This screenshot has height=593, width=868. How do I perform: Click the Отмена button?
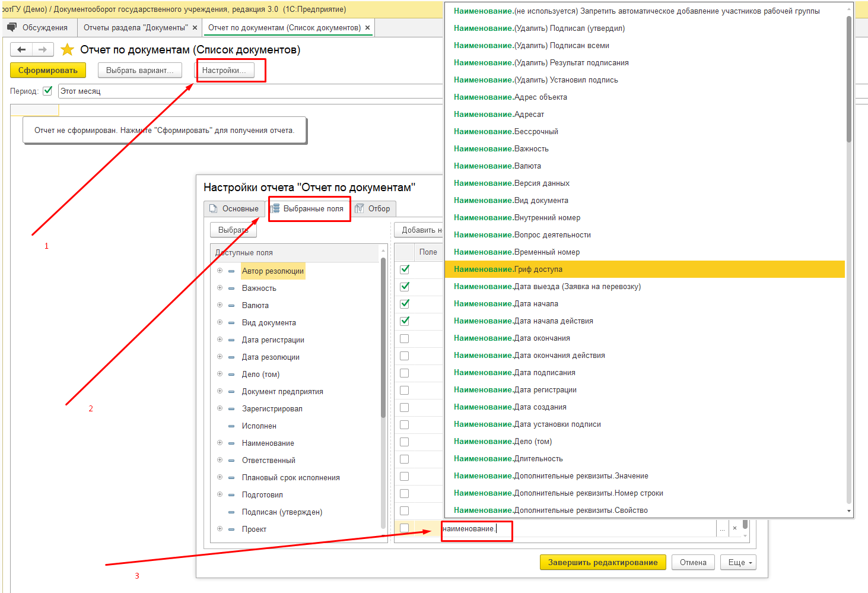click(693, 563)
